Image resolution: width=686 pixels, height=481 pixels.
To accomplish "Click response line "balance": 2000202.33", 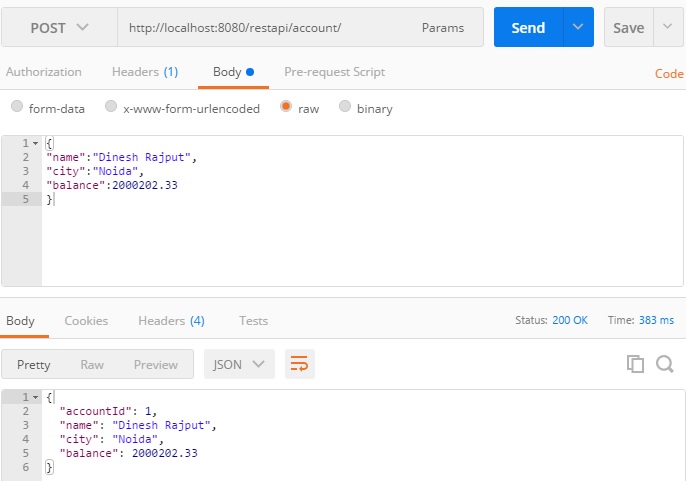I will point(129,453).
